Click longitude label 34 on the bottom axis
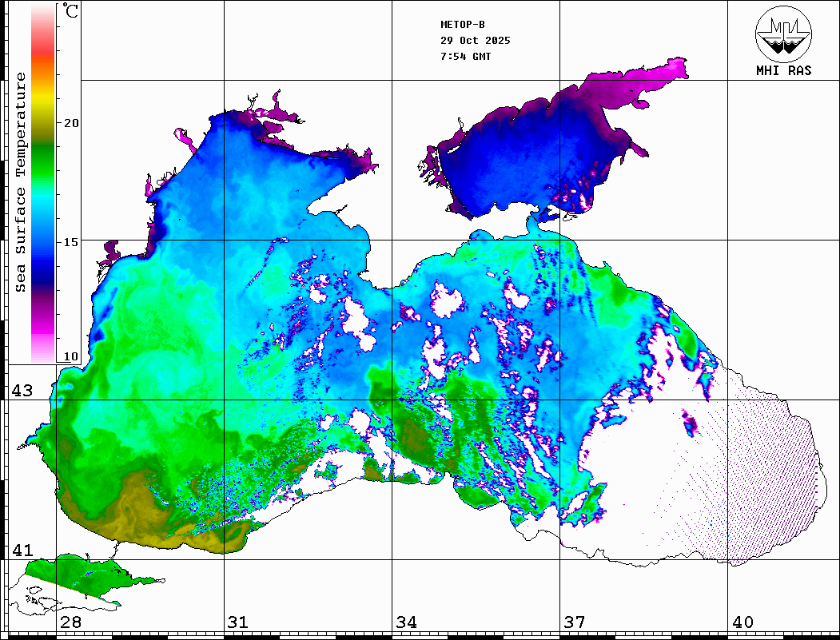 click(406, 622)
